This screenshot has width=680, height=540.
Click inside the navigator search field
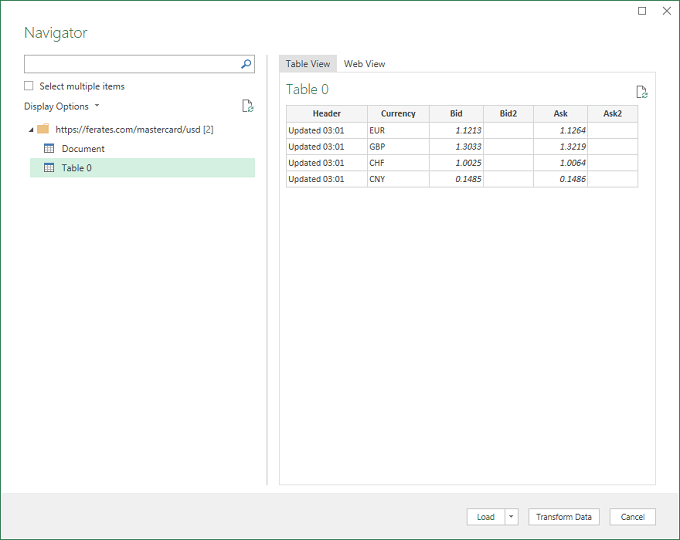pyautogui.click(x=130, y=64)
